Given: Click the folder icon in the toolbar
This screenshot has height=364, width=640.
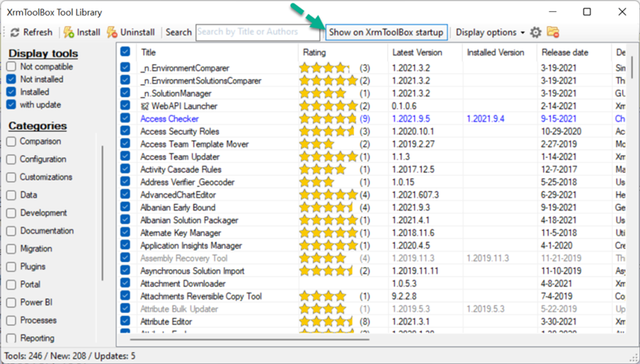Looking at the screenshot, I should point(553,32).
